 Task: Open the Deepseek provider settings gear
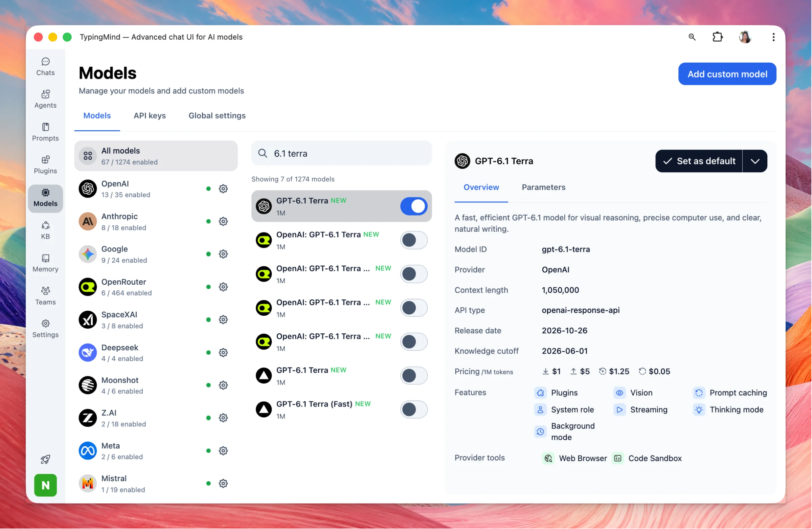point(223,353)
